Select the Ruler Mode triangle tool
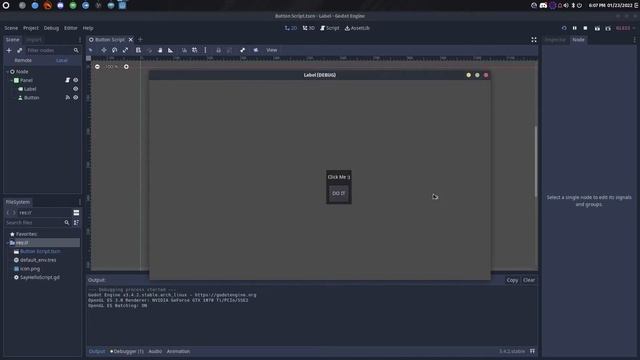Image resolution: width=640 pixels, height=360 pixels. coord(171,50)
